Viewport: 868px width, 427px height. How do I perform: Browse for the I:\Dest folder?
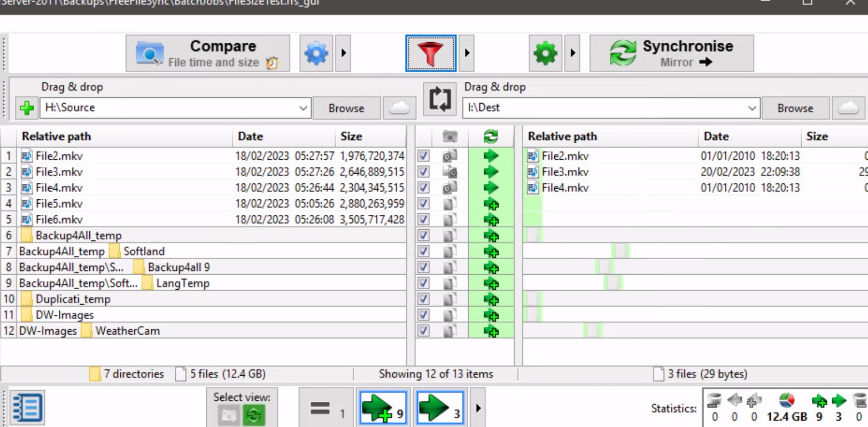click(795, 108)
